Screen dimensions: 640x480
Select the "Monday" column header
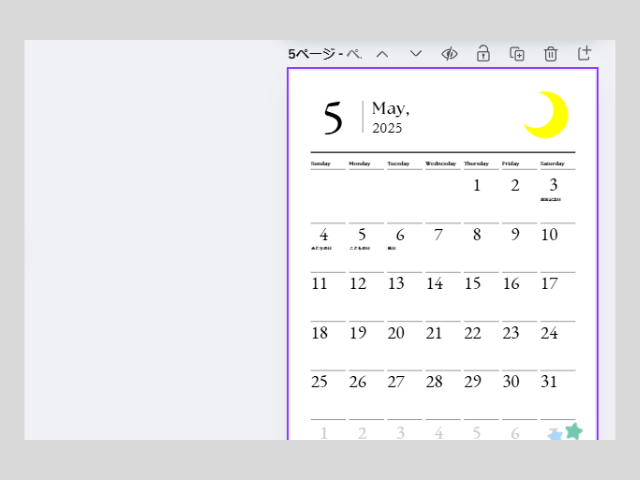click(360, 163)
